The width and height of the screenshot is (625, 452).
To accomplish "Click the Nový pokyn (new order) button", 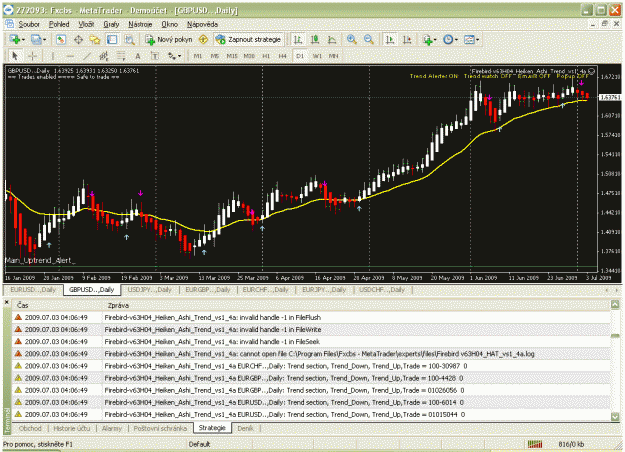I will tap(169, 39).
